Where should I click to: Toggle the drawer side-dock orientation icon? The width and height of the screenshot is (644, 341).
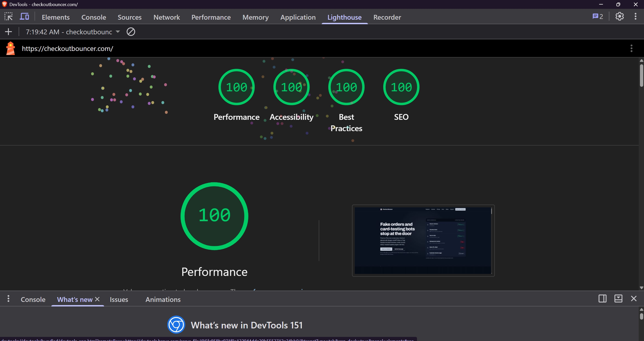(x=602, y=299)
